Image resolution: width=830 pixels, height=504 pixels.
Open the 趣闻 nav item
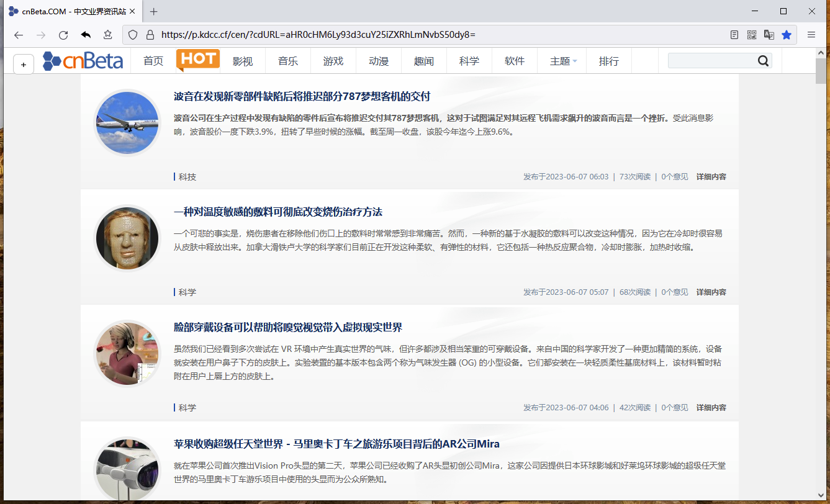[x=424, y=61]
